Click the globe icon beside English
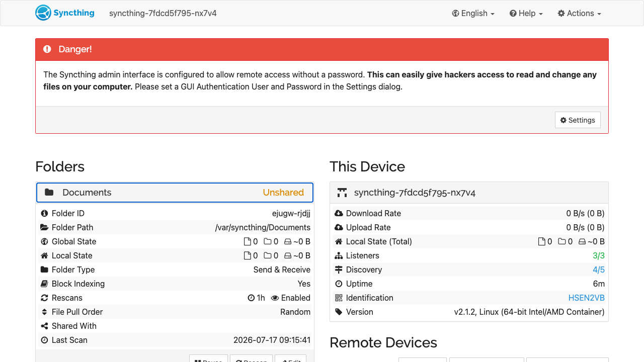644x362 pixels. tap(455, 14)
